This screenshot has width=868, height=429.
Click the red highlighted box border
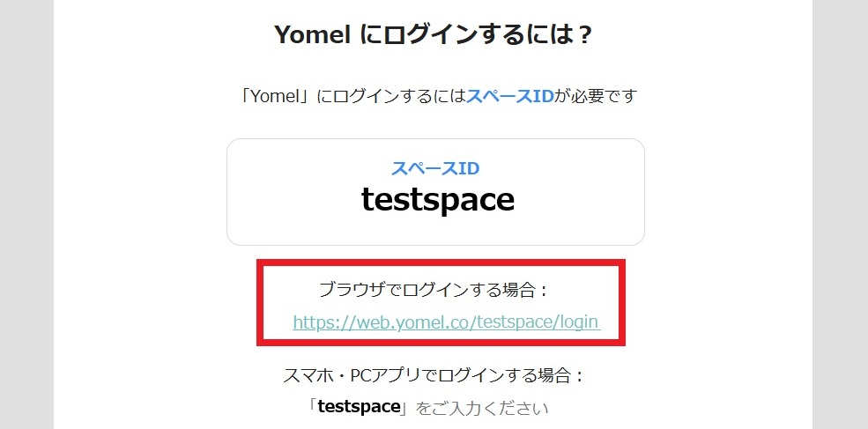[x=441, y=263]
